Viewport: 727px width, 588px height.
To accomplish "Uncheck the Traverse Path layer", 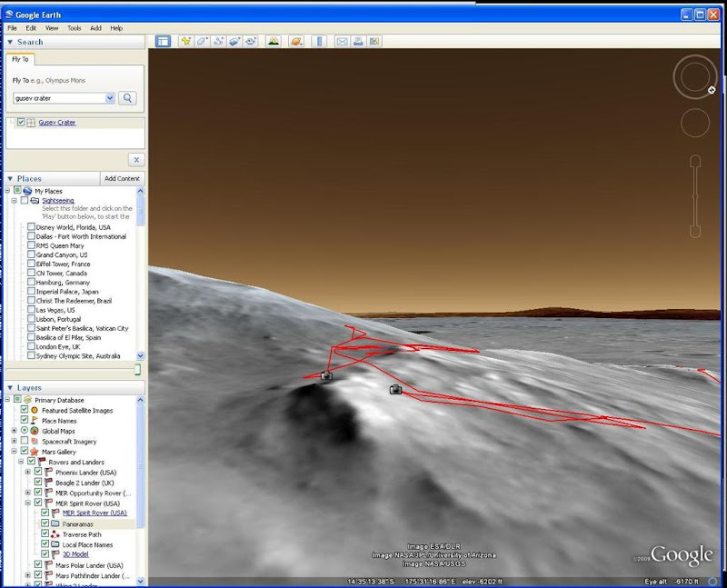I will pyautogui.click(x=45, y=534).
